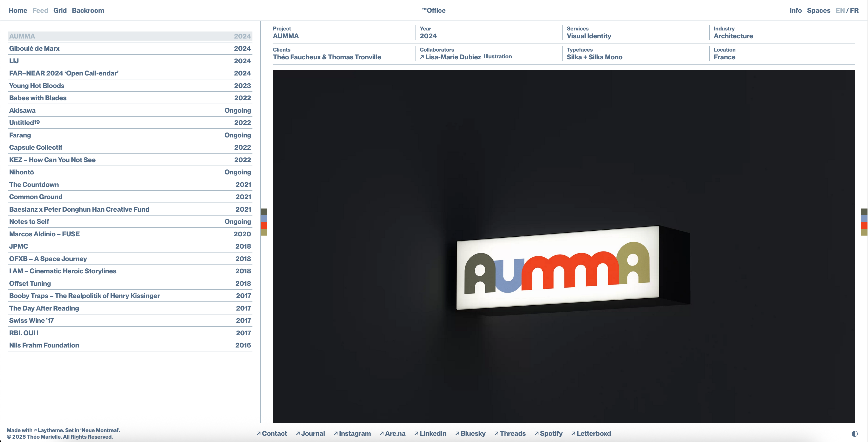The height and width of the screenshot is (442, 868).
Task: Select the Young Hot Bloods project
Action: point(37,86)
